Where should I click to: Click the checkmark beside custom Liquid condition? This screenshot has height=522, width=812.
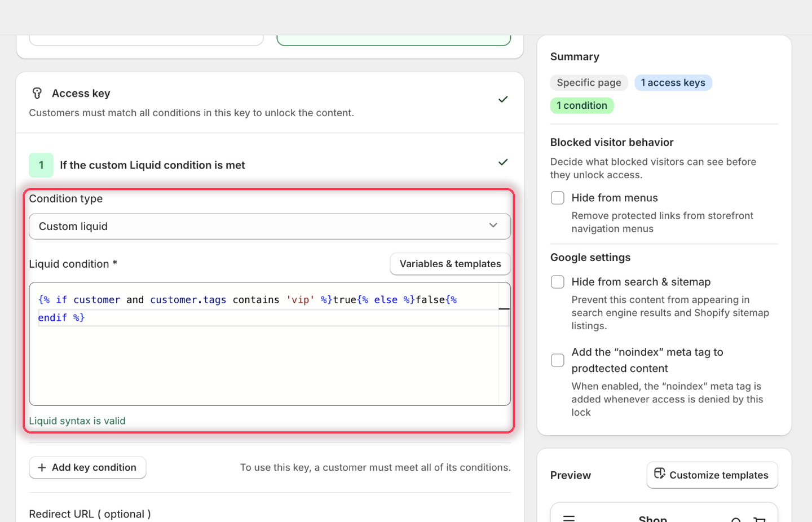coord(503,162)
